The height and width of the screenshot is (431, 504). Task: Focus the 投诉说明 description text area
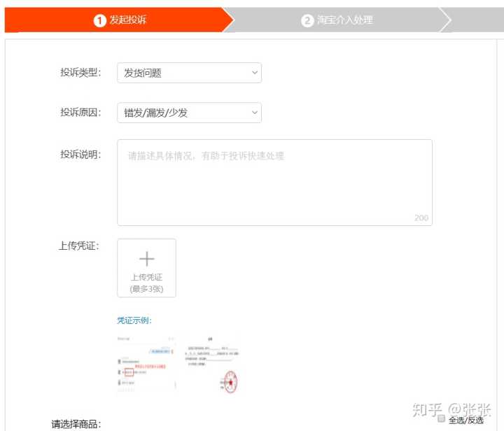pos(274,182)
